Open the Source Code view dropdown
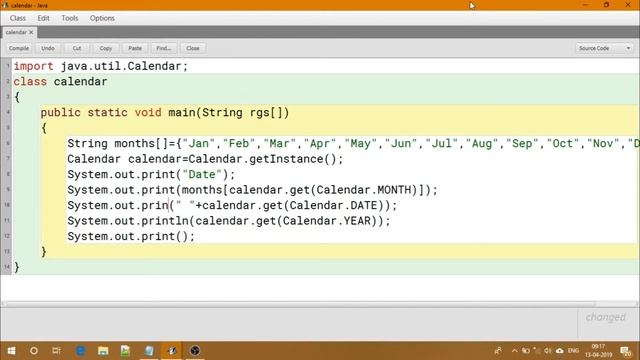Screen dimensions: 640x360 604,48
